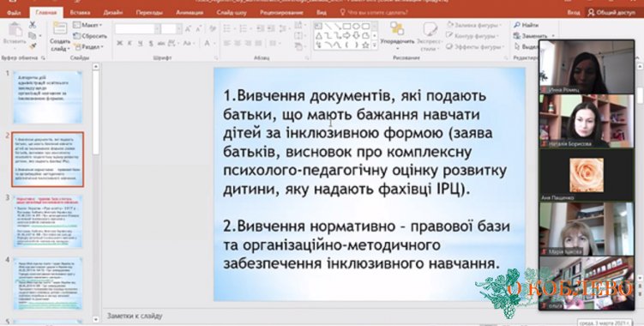Toggle Justify paragraph alignment

(x=259, y=43)
